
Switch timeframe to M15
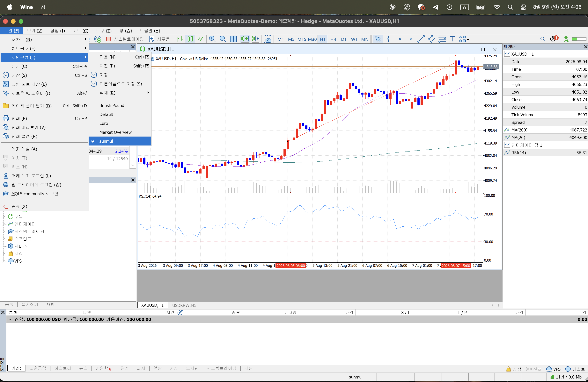302,39
